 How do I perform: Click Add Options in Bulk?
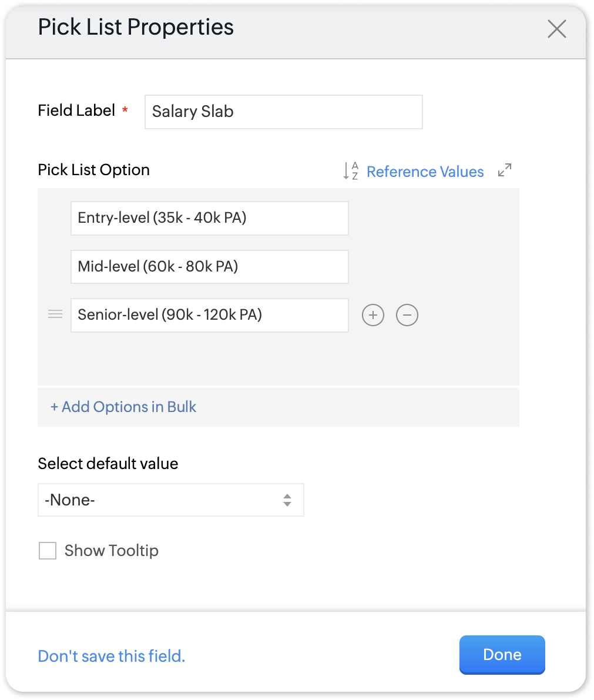(123, 407)
